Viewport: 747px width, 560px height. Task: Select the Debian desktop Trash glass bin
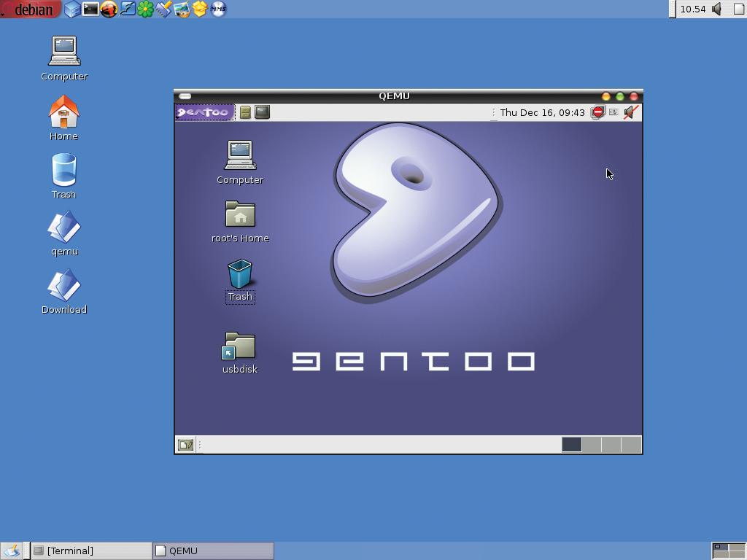64,176
